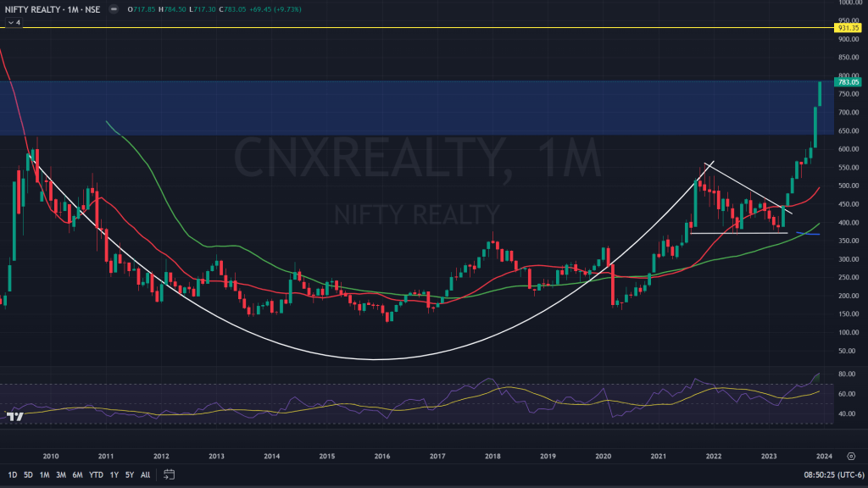Select the yellow 931.35 price label

849,28
